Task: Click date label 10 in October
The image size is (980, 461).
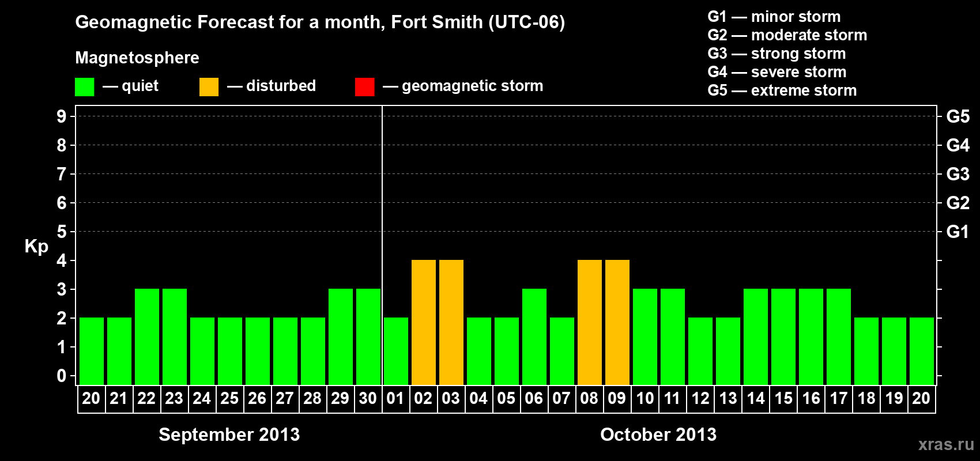Action: [645, 398]
